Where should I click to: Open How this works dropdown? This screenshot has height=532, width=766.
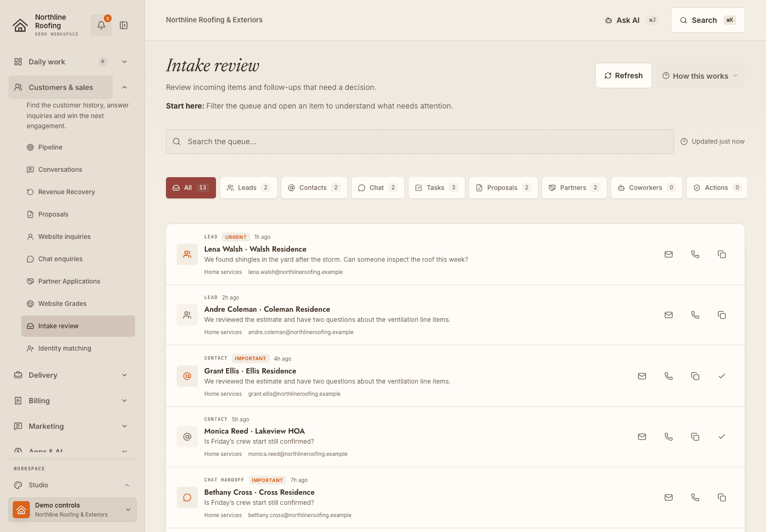pos(700,76)
